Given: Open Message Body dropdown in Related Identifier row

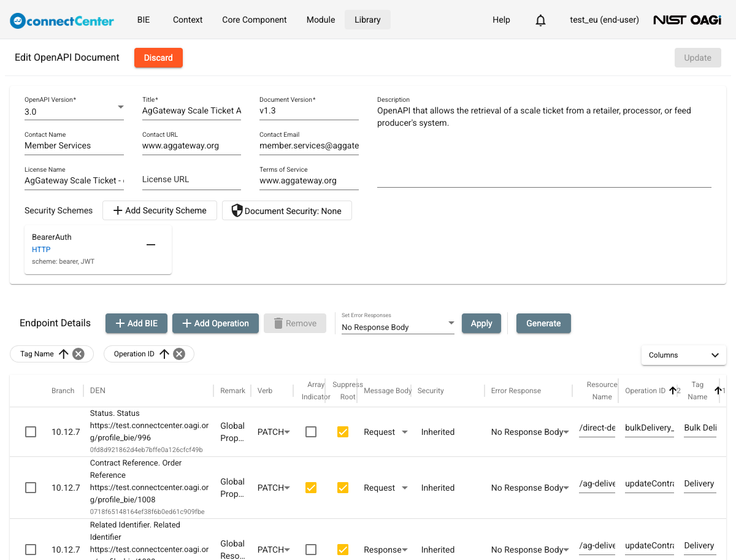Looking at the screenshot, I should (x=386, y=550).
